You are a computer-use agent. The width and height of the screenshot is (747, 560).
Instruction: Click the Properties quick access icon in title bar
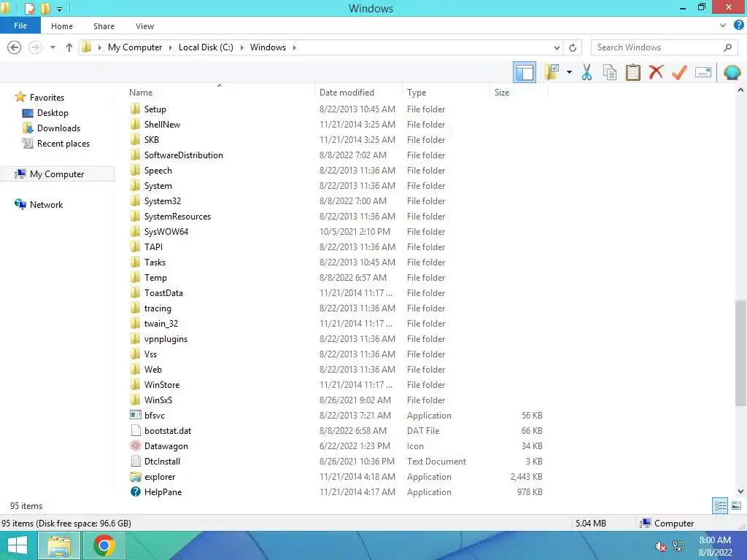pyautogui.click(x=29, y=9)
